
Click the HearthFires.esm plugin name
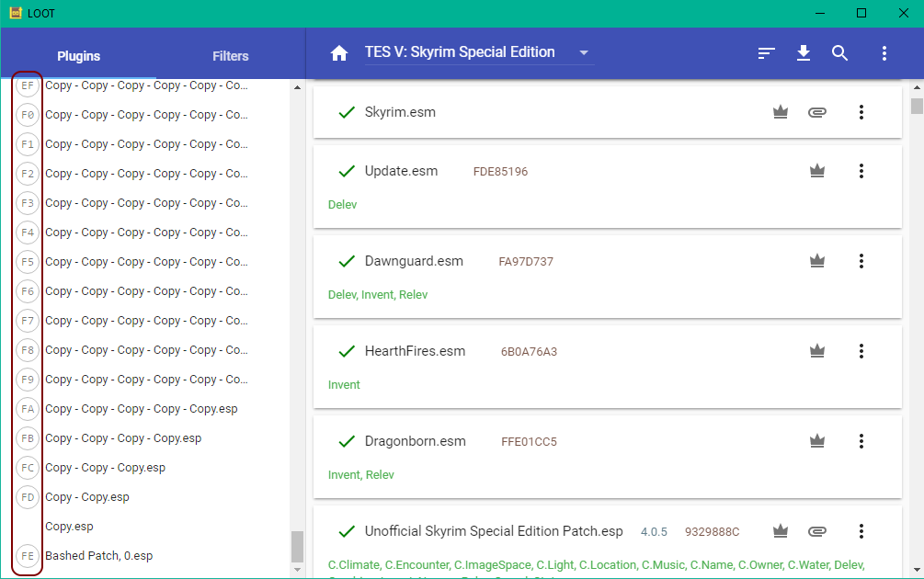[415, 351]
